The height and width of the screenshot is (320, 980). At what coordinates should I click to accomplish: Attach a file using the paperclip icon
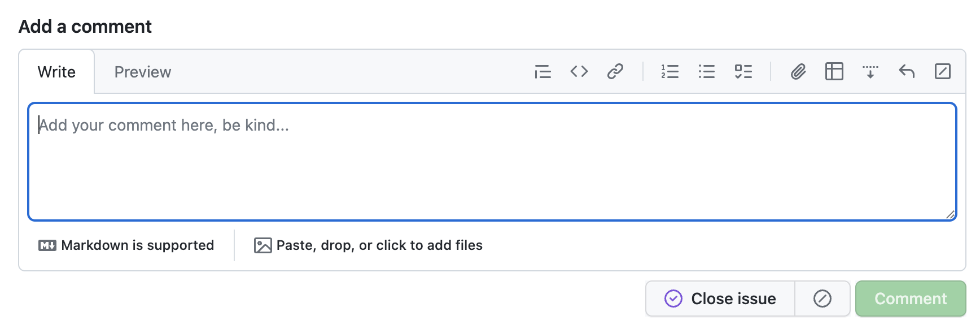click(798, 72)
